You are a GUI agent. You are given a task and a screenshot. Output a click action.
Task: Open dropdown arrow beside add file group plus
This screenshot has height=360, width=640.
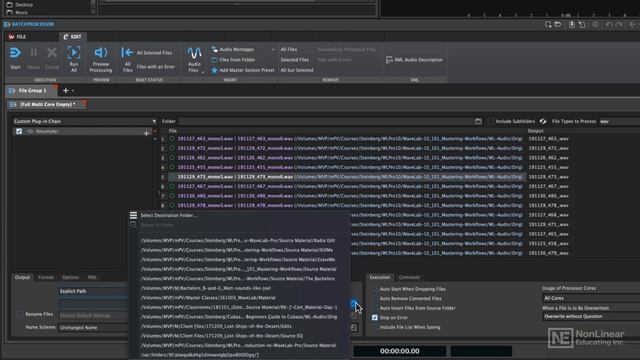(x=73, y=91)
